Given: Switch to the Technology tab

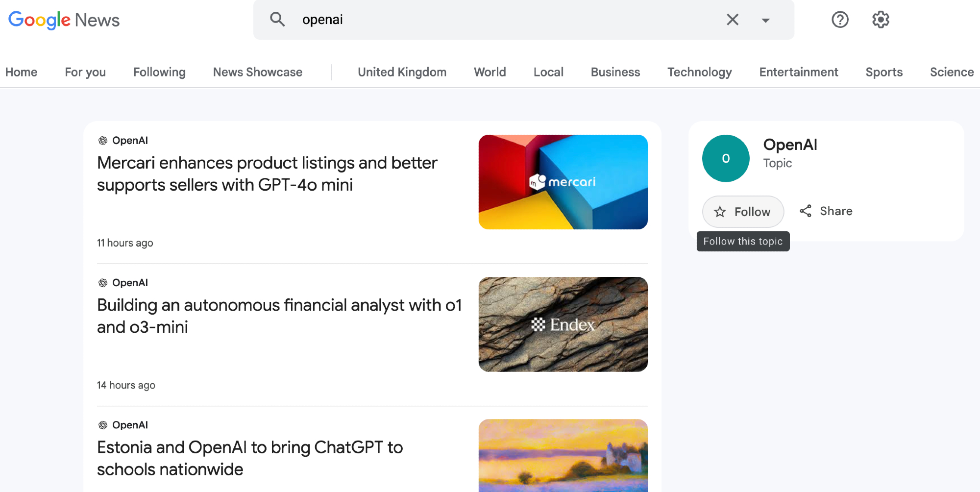Looking at the screenshot, I should (699, 72).
